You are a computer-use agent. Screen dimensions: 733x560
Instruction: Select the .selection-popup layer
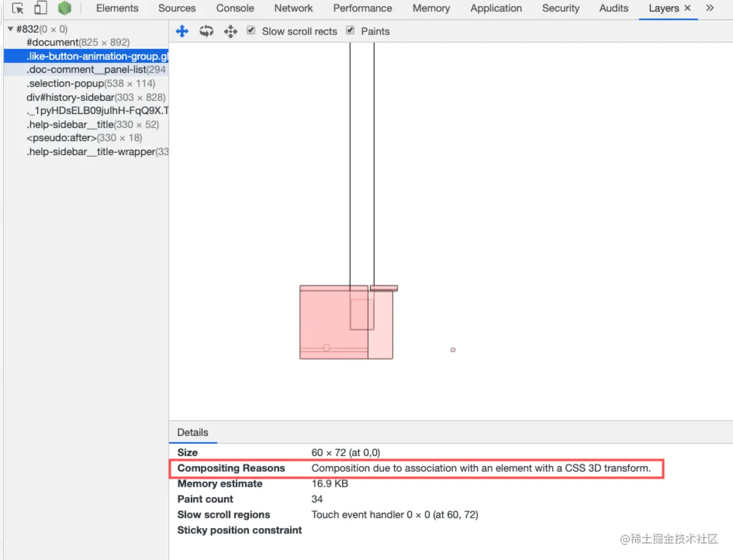coord(86,83)
